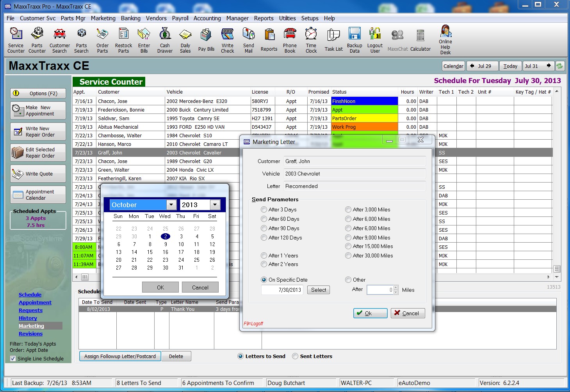Click the specific date field showing 7/30/2013
Image resolution: width=570 pixels, height=392 pixels.
pos(282,290)
